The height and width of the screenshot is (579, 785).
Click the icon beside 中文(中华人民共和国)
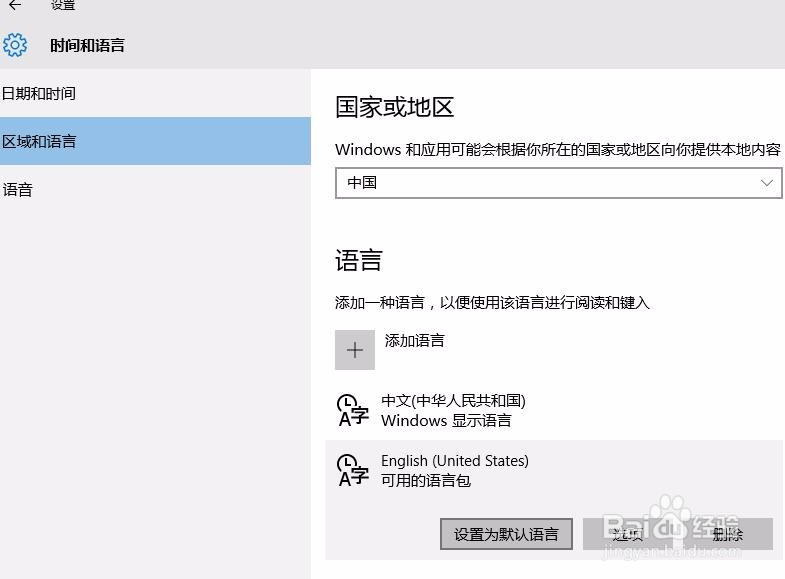[353, 411]
